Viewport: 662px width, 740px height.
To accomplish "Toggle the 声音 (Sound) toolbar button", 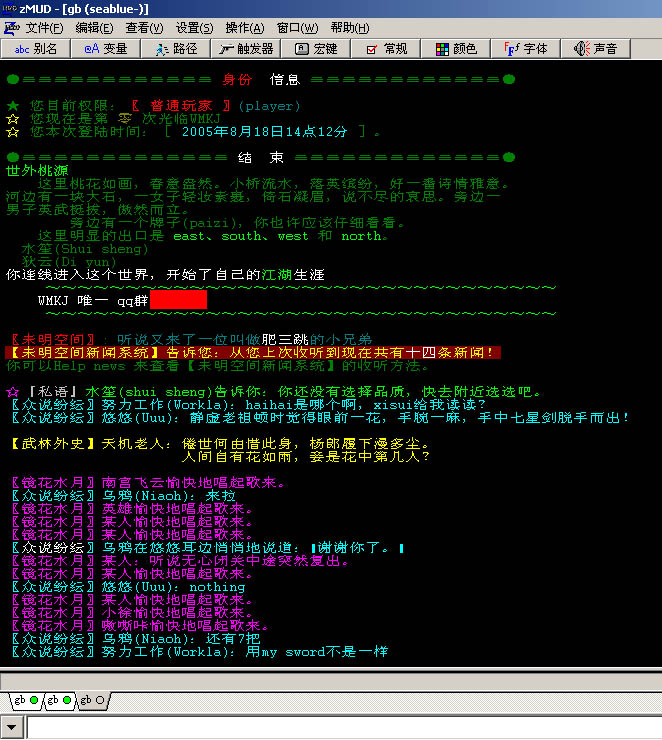I will [x=596, y=48].
